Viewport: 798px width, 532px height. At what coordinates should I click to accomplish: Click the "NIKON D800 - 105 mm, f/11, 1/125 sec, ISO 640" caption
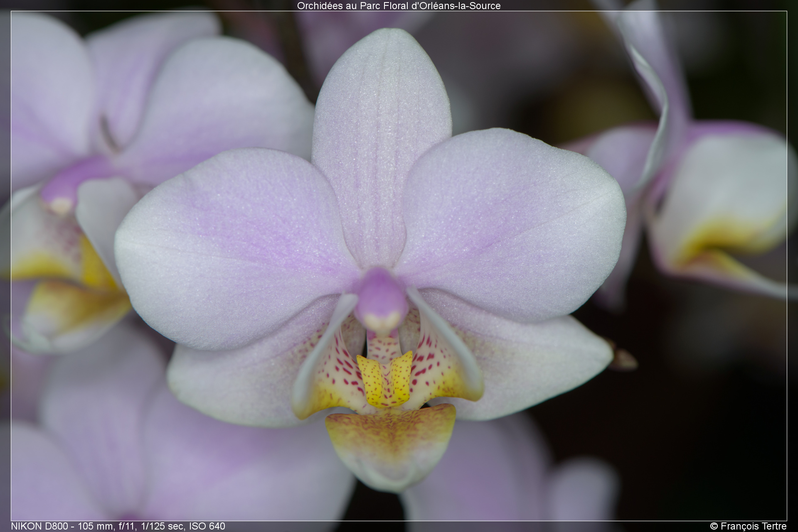pyautogui.click(x=118, y=526)
